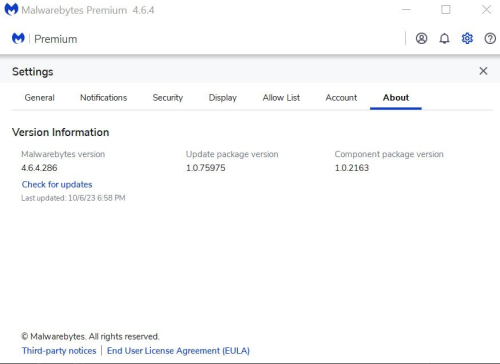Open End User License Agreement (EULA)
This screenshot has width=500, height=364.
[178, 351]
